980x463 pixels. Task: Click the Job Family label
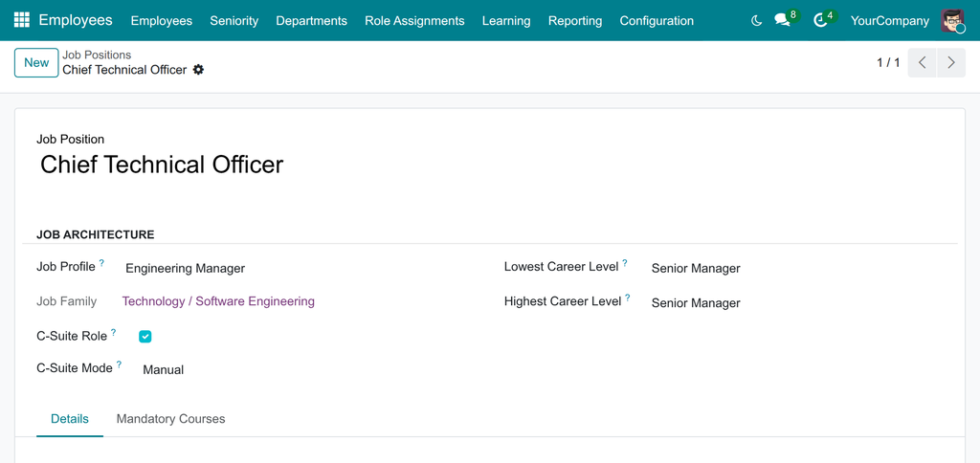(x=67, y=301)
